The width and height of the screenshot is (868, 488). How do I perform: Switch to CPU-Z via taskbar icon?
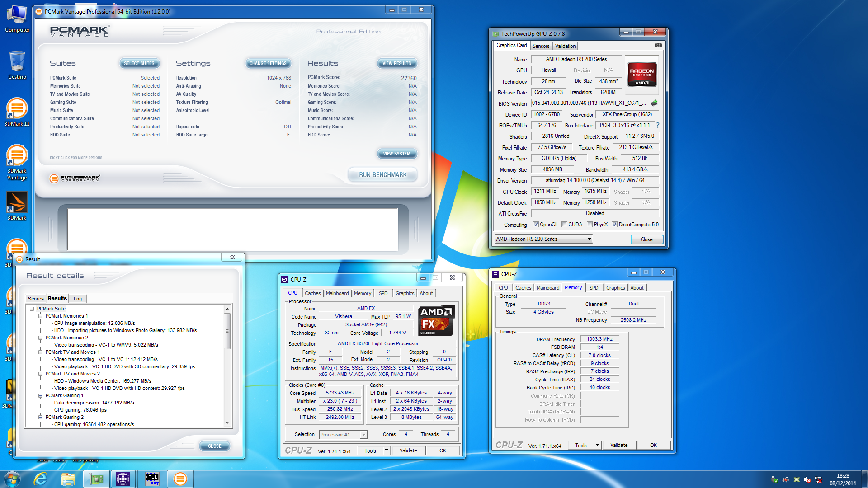123,479
